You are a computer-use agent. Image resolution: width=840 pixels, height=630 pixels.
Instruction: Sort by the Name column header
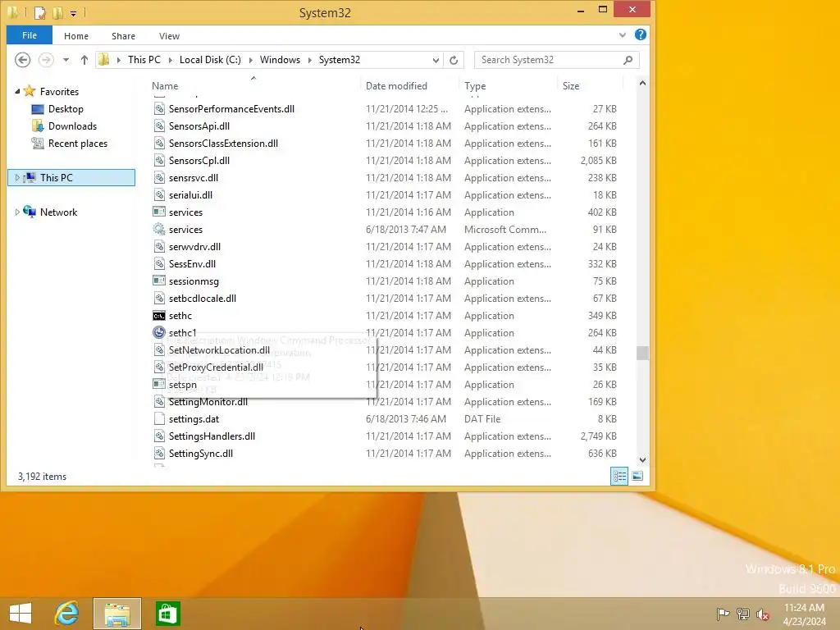164,85
